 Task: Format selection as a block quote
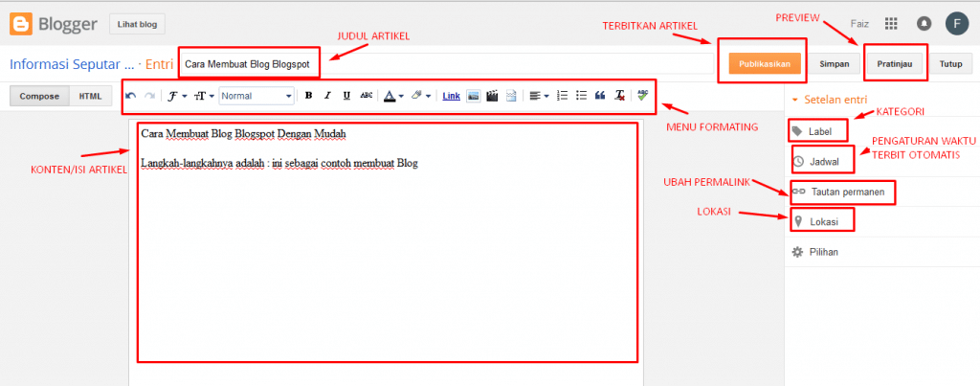[x=600, y=96]
